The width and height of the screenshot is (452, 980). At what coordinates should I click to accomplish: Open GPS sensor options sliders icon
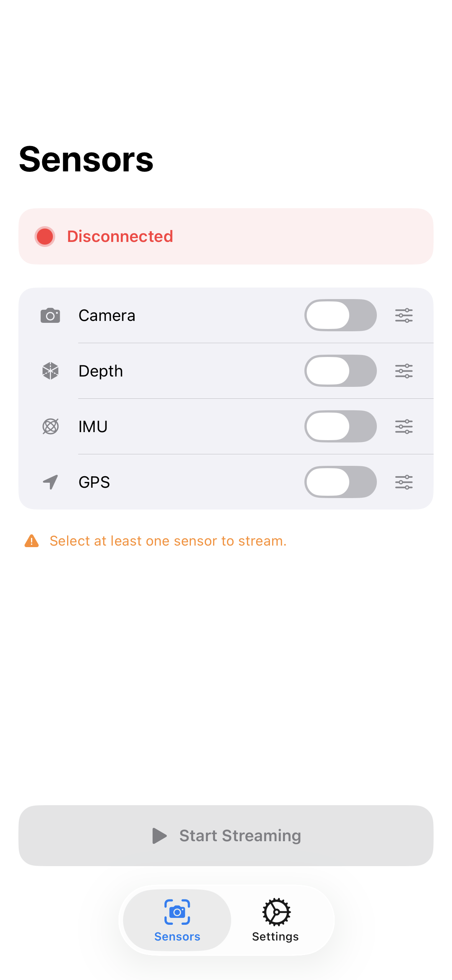(x=404, y=482)
